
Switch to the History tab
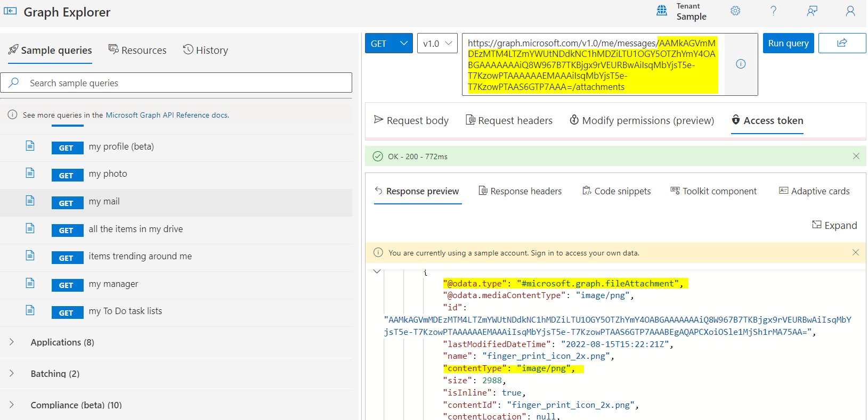206,50
